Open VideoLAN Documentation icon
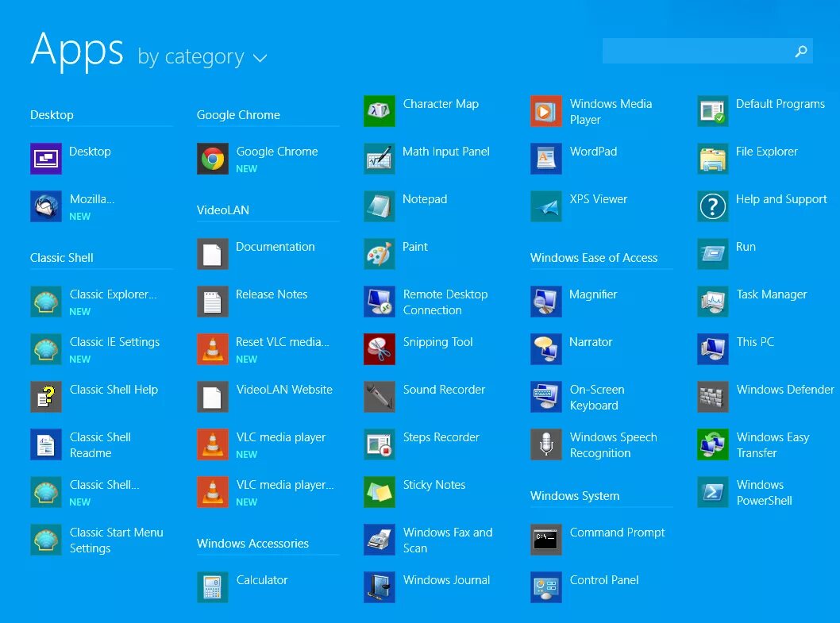The image size is (840, 623). pyautogui.click(x=213, y=254)
